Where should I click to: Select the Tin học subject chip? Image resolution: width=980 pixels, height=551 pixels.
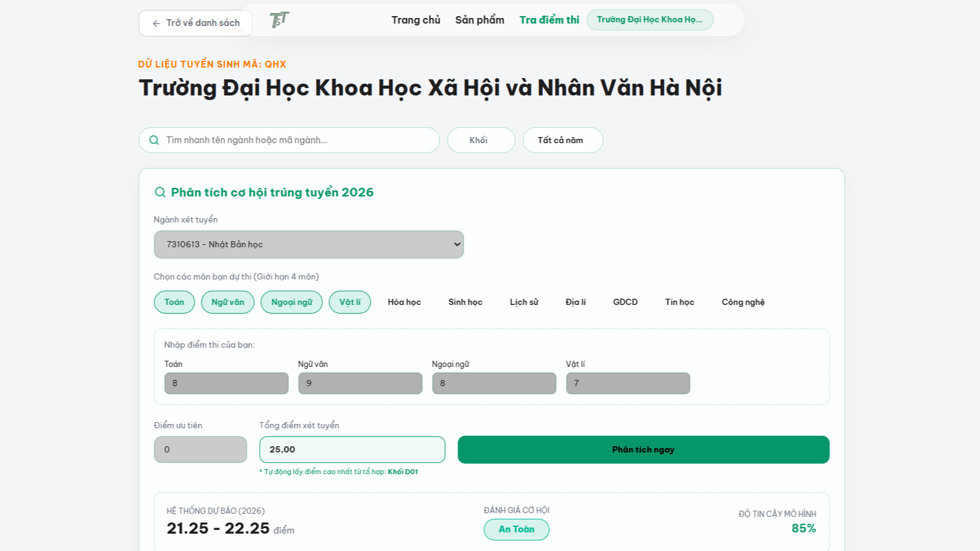click(679, 302)
